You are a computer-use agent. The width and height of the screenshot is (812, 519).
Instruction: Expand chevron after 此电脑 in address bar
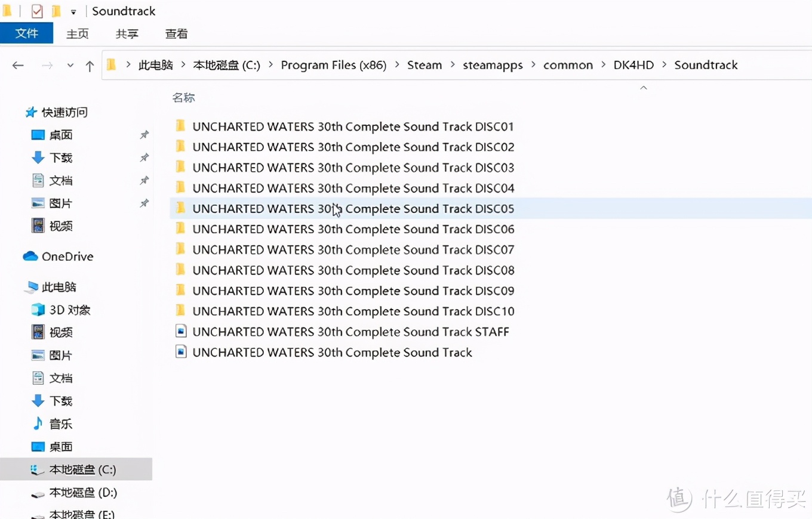[183, 65]
